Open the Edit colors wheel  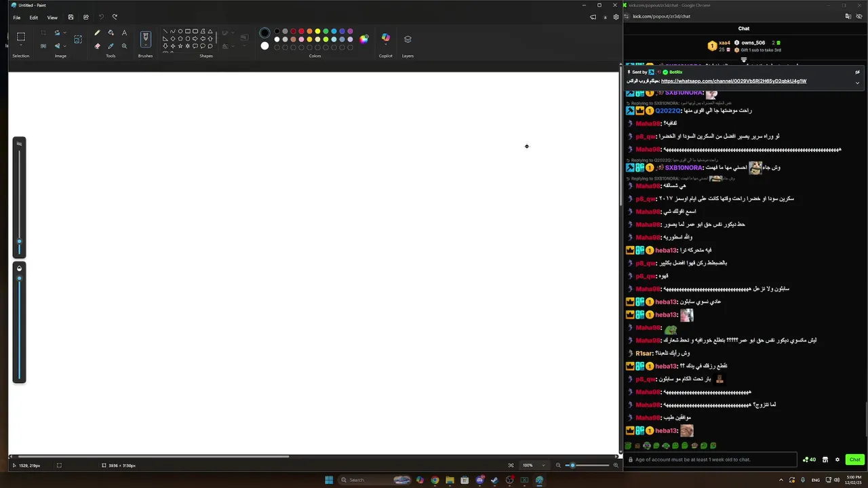point(364,39)
